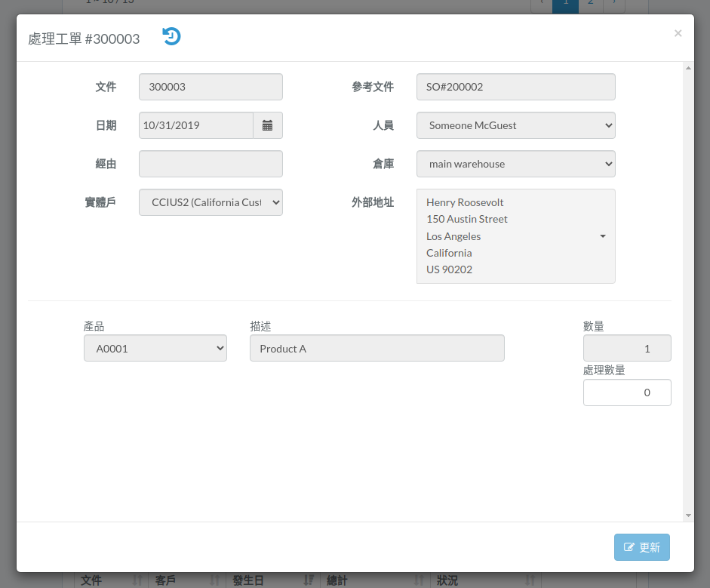The height and width of the screenshot is (588, 710).
Task: Click the 處理工單 #300003 title text
Action: pyautogui.click(x=84, y=39)
